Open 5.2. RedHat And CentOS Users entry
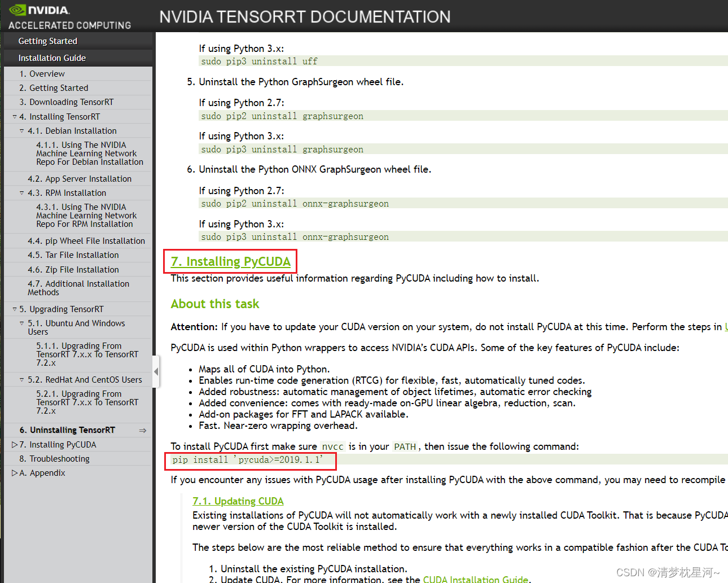The height and width of the screenshot is (583, 728). tap(85, 380)
